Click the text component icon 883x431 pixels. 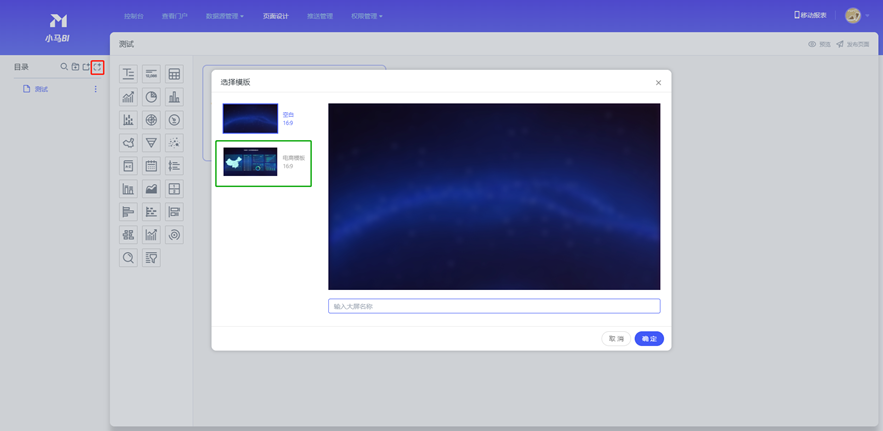(128, 74)
